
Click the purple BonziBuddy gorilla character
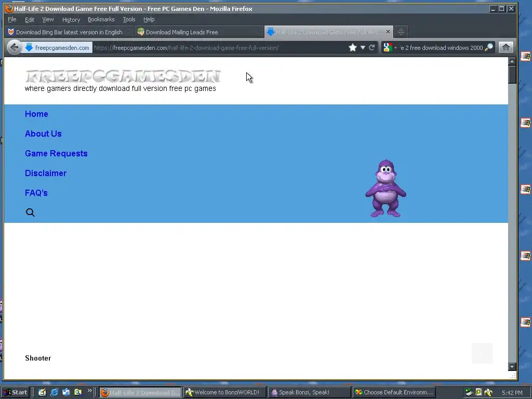pyautogui.click(x=386, y=188)
